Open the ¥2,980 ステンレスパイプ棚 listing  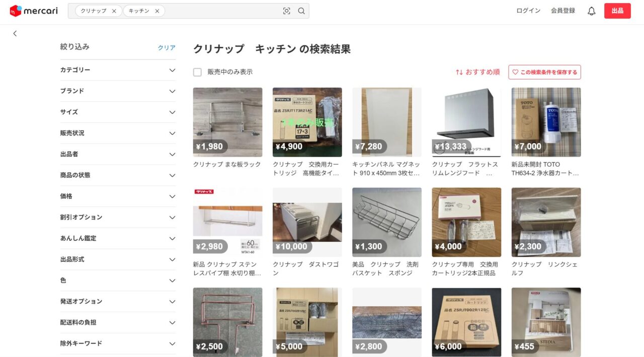click(x=227, y=223)
